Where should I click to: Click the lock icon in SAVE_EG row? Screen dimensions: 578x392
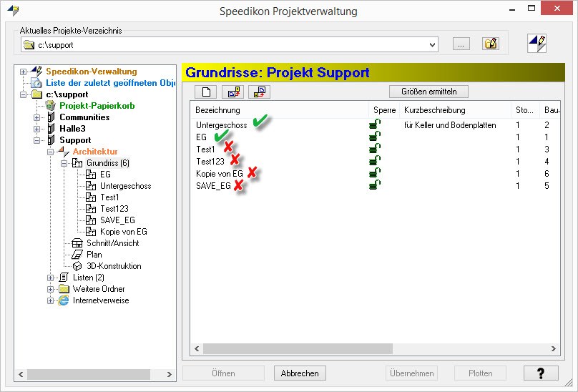375,185
